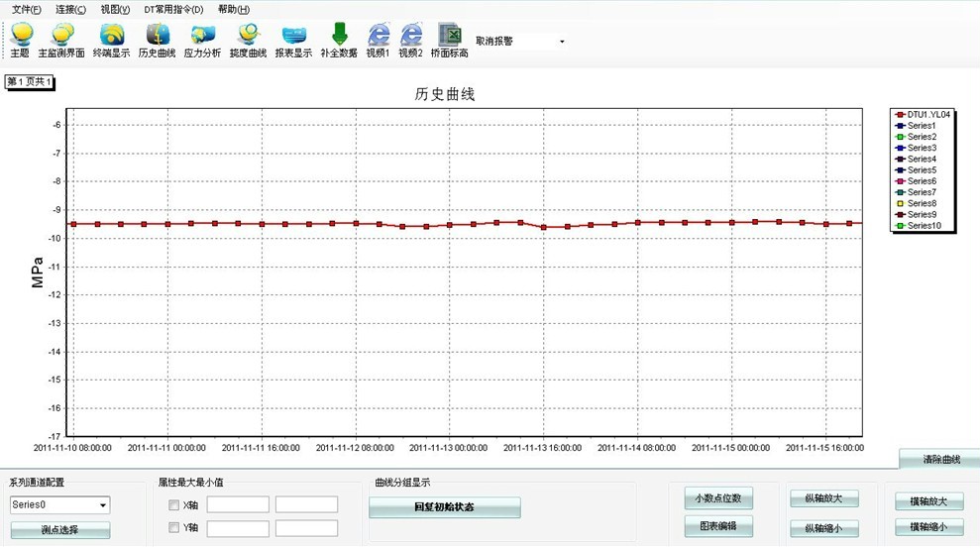This screenshot has width=980, height=548.
Task: Select the 应力分析 stress analysis icon
Action: [202, 40]
